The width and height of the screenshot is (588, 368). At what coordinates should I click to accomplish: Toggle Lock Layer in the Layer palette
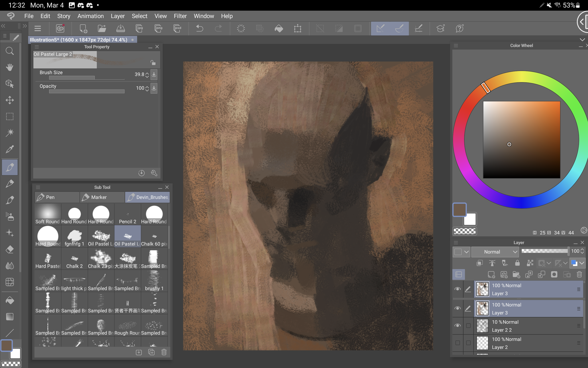click(x=517, y=263)
